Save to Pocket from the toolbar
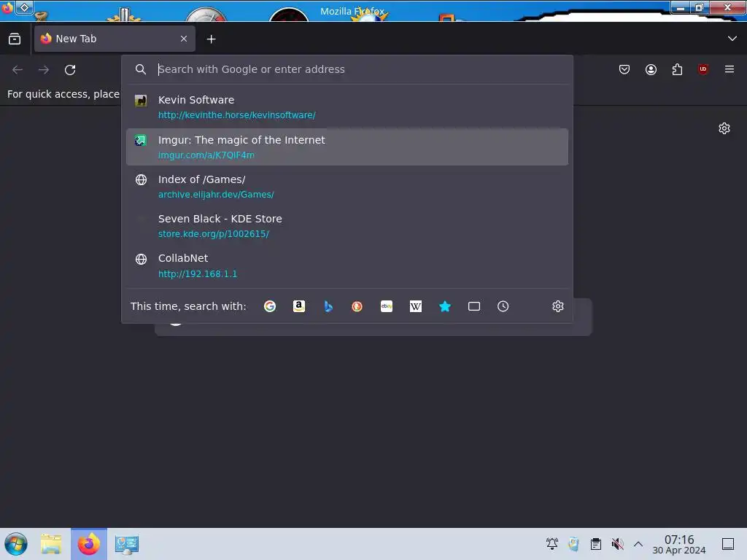This screenshot has width=747, height=560. pyautogui.click(x=624, y=69)
